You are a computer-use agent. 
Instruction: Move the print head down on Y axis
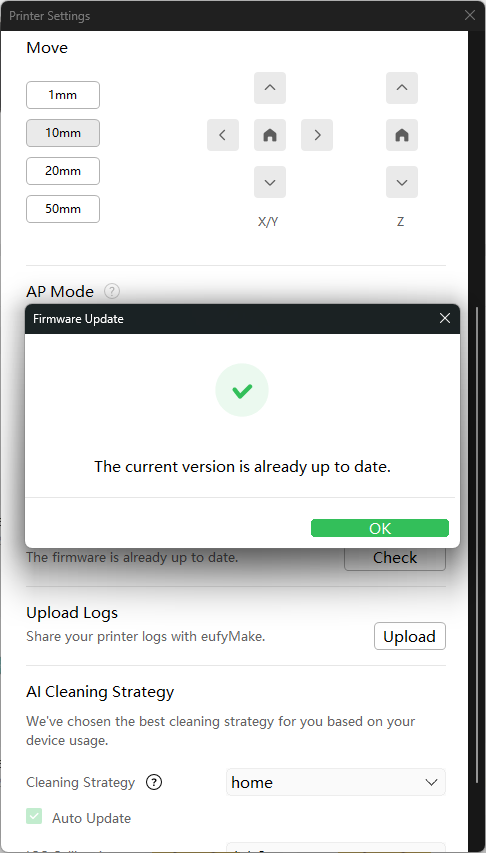pyautogui.click(x=270, y=182)
